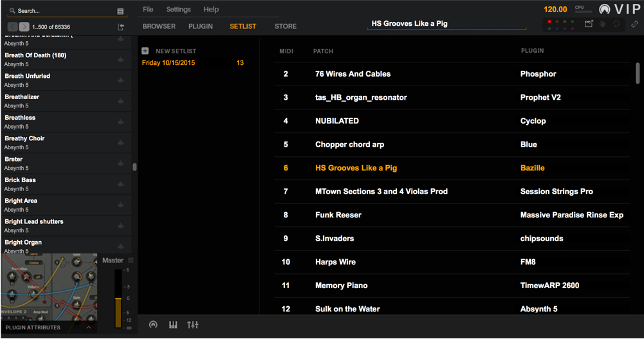
Task: Select setlist row NUBILATED
Action: (452, 121)
